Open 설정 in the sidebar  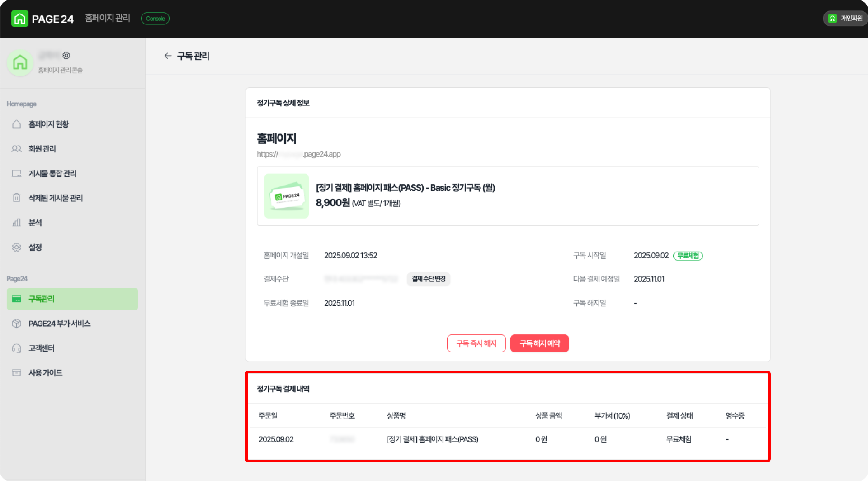click(x=35, y=247)
